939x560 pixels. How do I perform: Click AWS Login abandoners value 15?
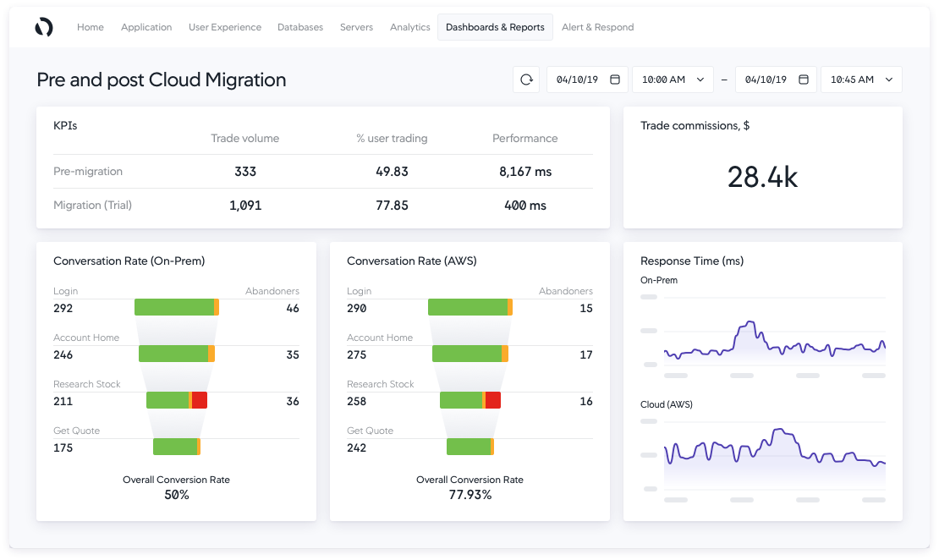click(586, 309)
